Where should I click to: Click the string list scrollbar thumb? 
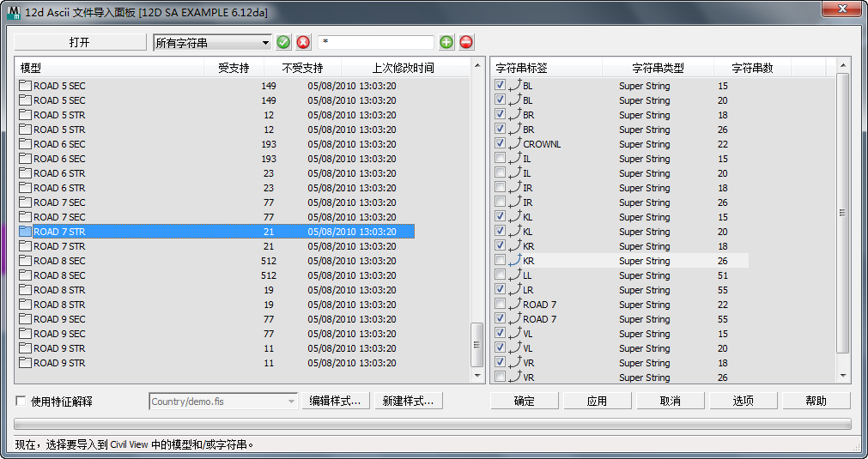(842, 213)
